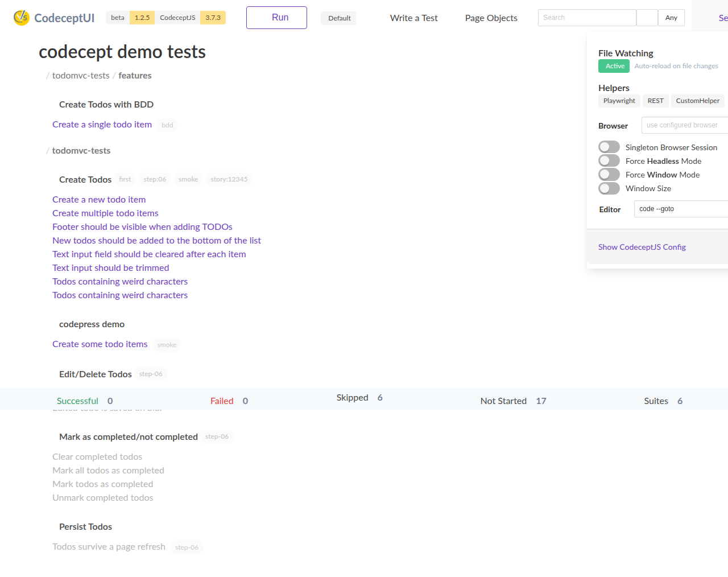This screenshot has height=577, width=728.
Task: Open the Default profile selector
Action: click(339, 18)
